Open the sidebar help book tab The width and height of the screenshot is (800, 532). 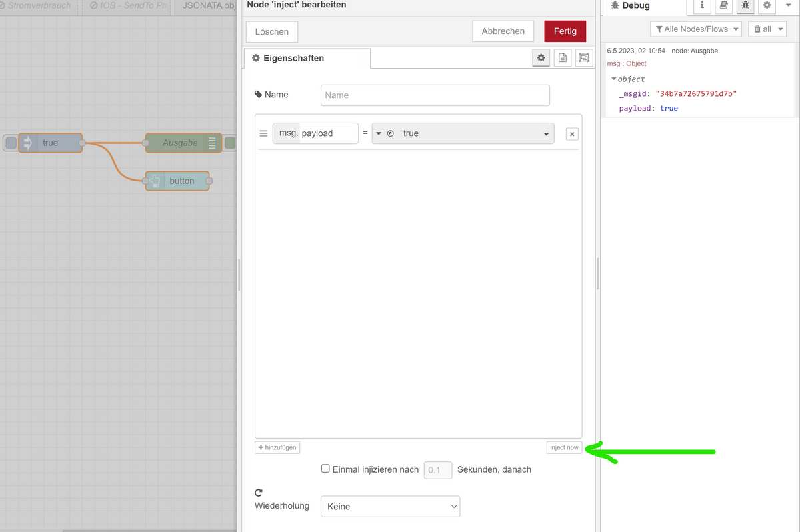pyautogui.click(x=723, y=6)
